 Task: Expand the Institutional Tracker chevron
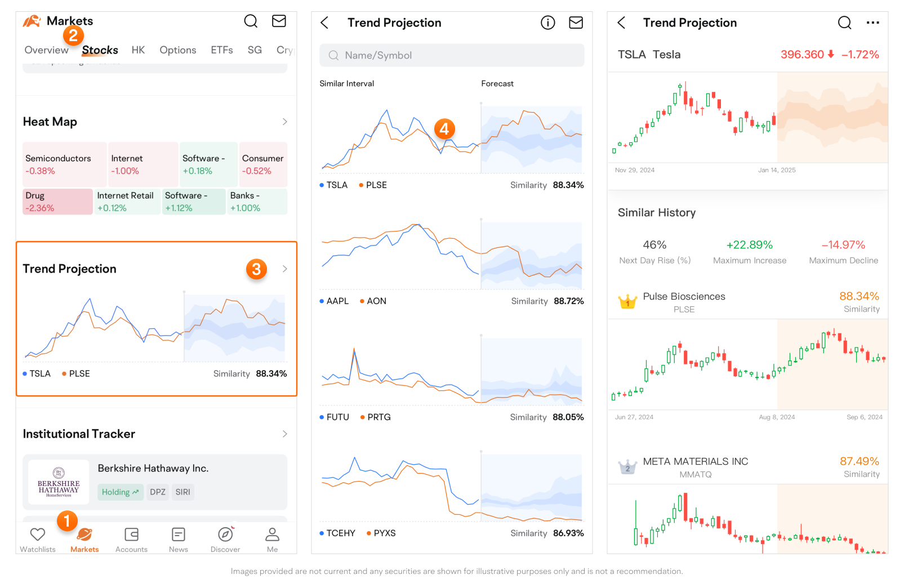(x=284, y=434)
